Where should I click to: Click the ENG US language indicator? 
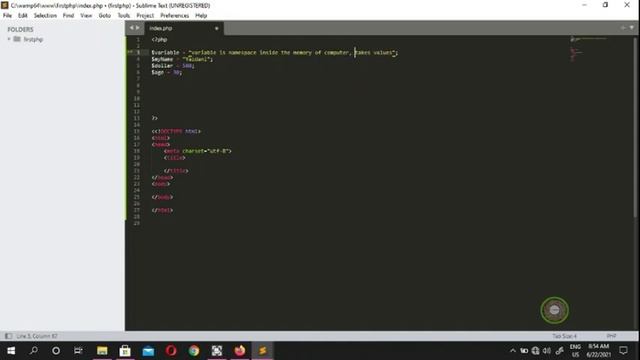pyautogui.click(x=575, y=351)
